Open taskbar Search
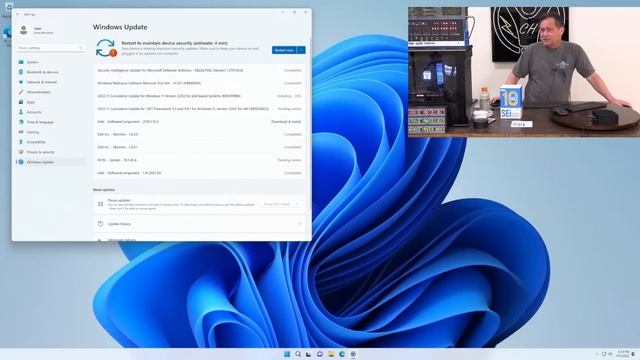This screenshot has height=360, width=640. (298, 354)
